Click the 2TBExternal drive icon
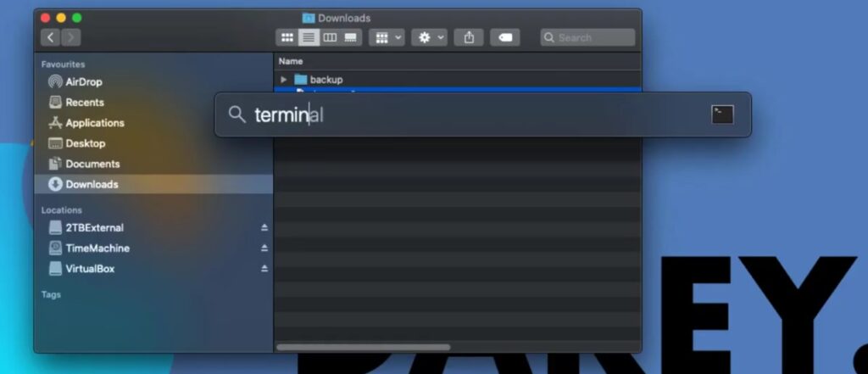 tap(55, 228)
